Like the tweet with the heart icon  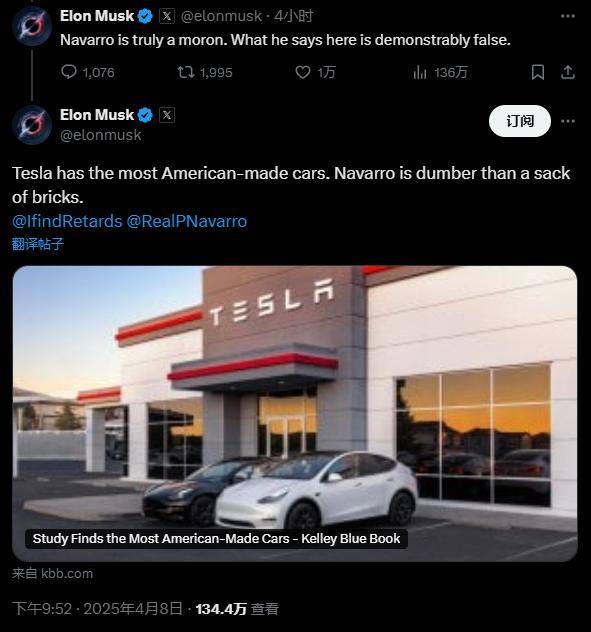point(303,72)
